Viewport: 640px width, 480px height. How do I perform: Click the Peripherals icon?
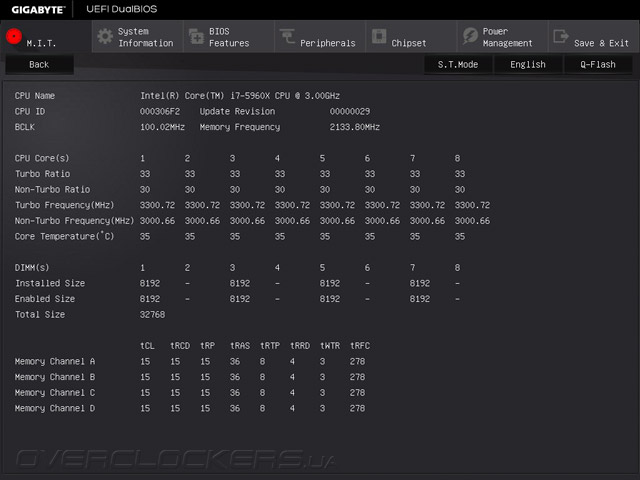[x=287, y=36]
